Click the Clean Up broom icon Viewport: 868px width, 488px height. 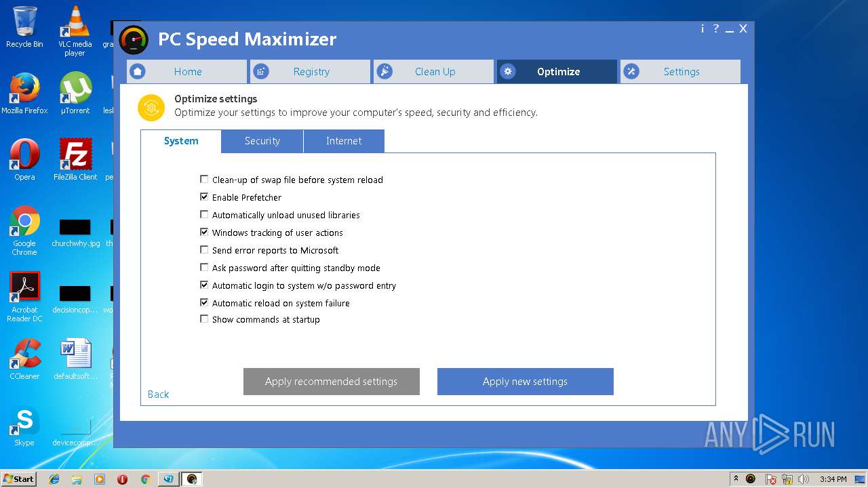pos(384,72)
